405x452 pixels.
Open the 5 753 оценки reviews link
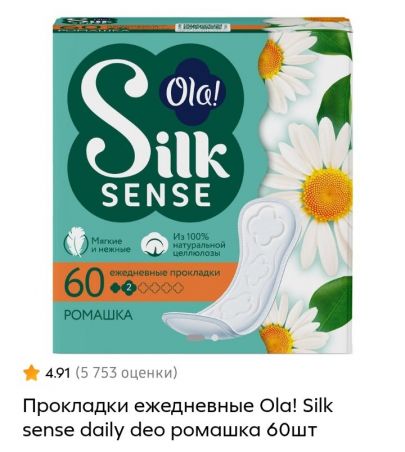pyautogui.click(x=126, y=373)
